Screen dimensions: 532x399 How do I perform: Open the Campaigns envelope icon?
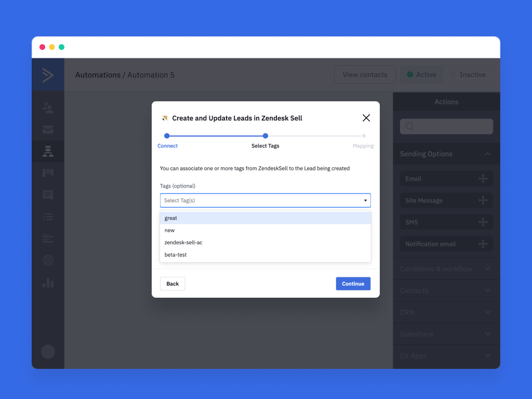tap(48, 130)
